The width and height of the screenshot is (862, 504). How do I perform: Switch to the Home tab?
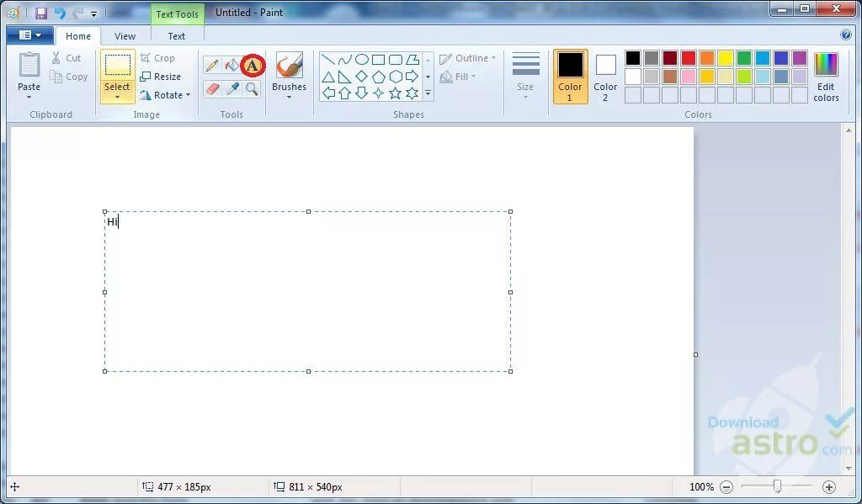pyautogui.click(x=78, y=36)
